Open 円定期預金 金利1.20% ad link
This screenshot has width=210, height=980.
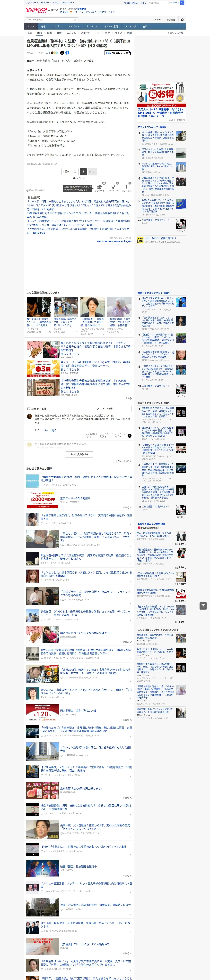[x=78, y=711]
